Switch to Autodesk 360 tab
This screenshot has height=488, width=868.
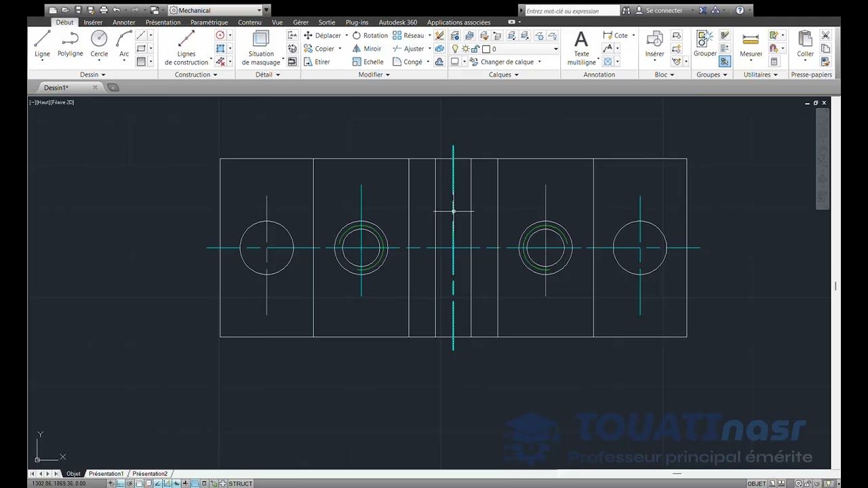pyautogui.click(x=398, y=22)
